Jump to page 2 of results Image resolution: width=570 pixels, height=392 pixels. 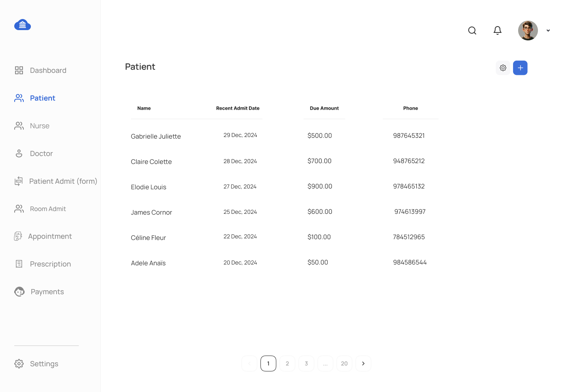287,363
